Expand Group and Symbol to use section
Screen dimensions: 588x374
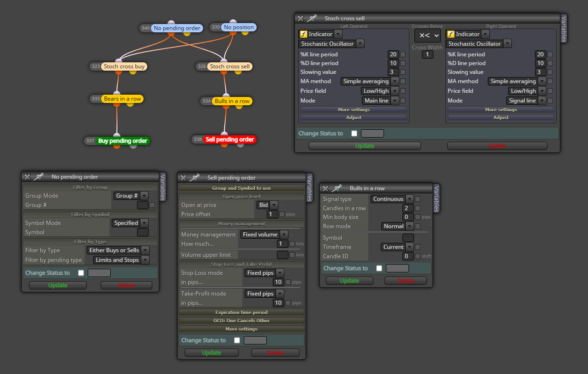pos(241,188)
